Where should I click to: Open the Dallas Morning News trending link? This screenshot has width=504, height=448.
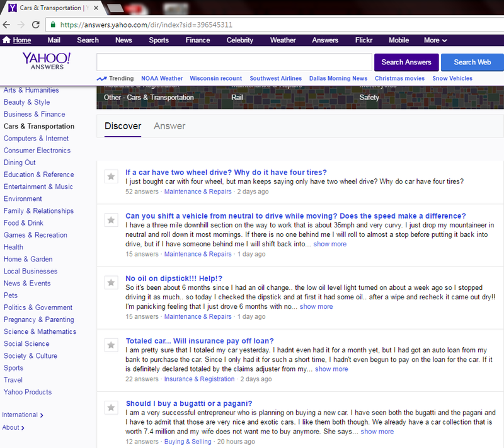pos(338,78)
